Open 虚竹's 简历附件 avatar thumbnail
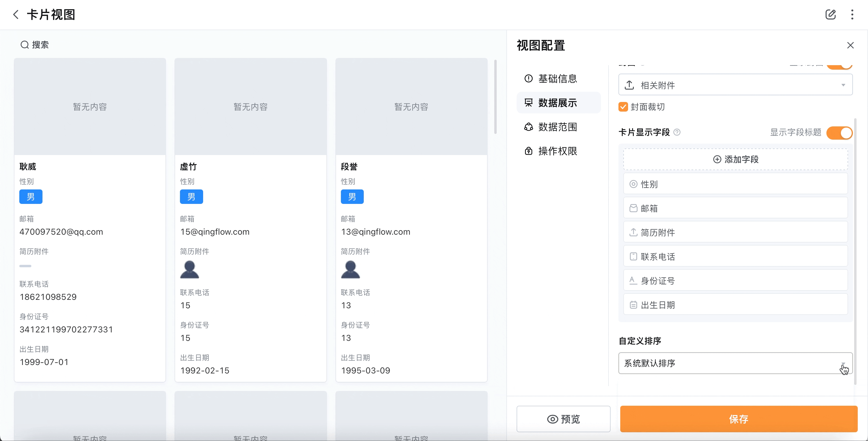Viewport: 868px width, 441px height. pyautogui.click(x=190, y=269)
